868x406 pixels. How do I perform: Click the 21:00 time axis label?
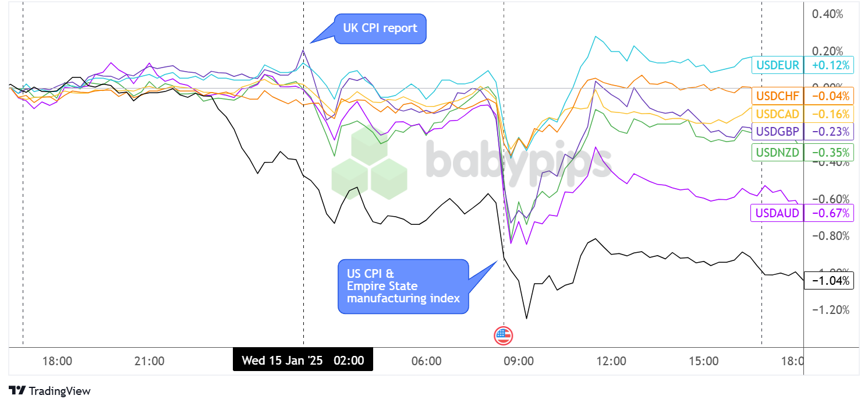149,361
